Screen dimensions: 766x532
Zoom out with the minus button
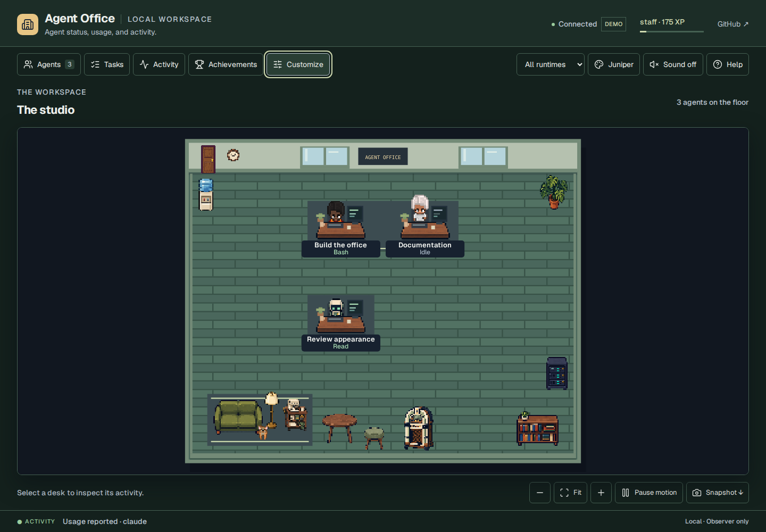point(540,493)
